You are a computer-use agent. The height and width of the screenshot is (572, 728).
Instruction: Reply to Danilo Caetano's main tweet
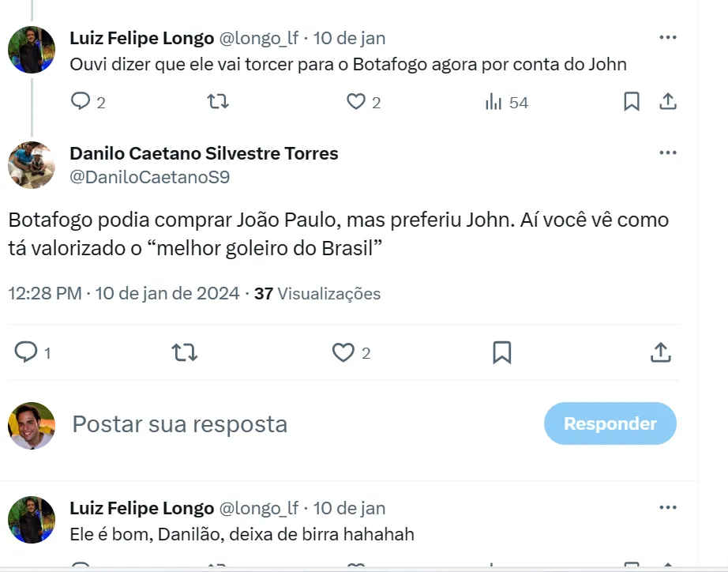coord(27,352)
